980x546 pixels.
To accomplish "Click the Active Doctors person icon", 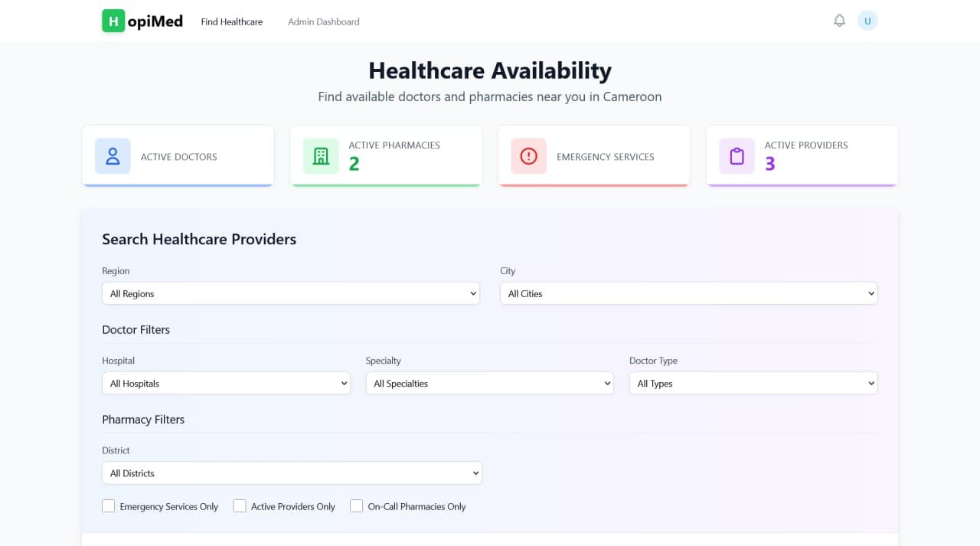I will click(x=113, y=156).
